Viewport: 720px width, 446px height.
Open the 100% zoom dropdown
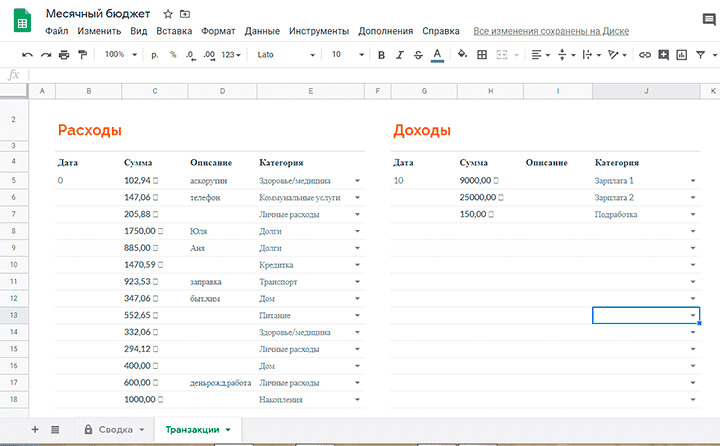tap(121, 54)
